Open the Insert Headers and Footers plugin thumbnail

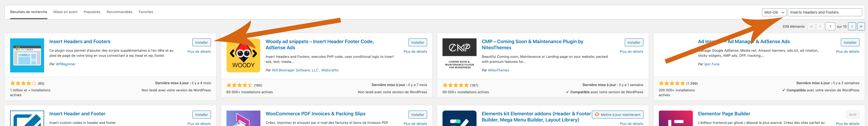point(27,55)
